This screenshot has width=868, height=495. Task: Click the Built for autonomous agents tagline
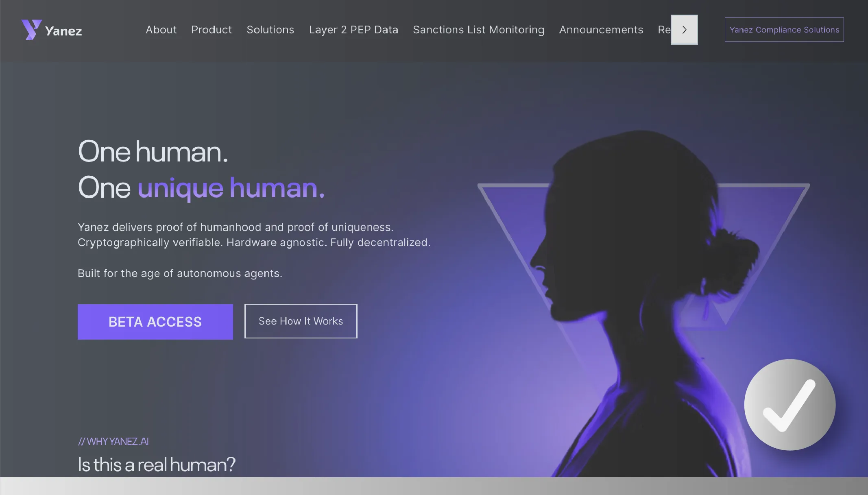point(180,273)
